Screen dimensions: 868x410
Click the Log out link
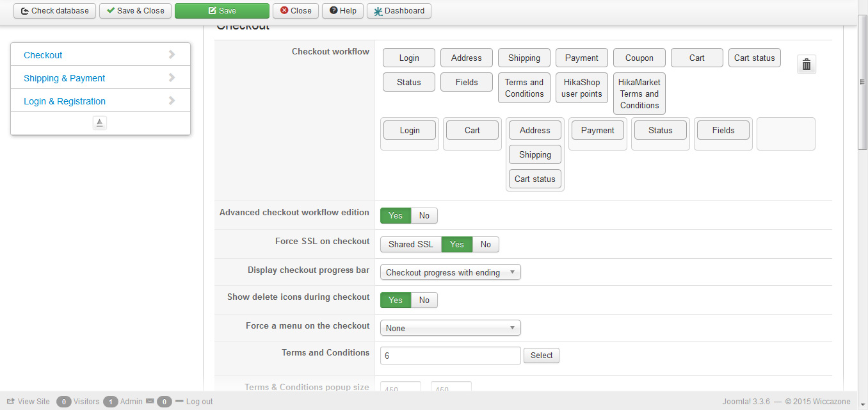pos(199,402)
